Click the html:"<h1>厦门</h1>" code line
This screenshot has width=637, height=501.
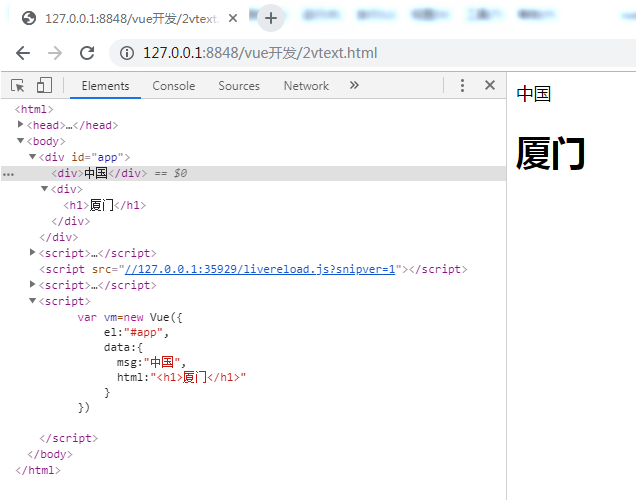point(181,377)
